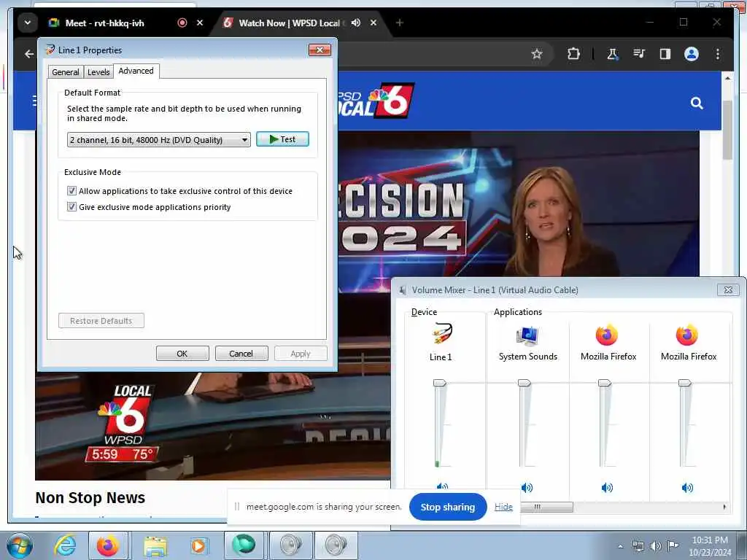Open the profile avatar icon
The width and height of the screenshot is (747, 560).
click(x=692, y=54)
